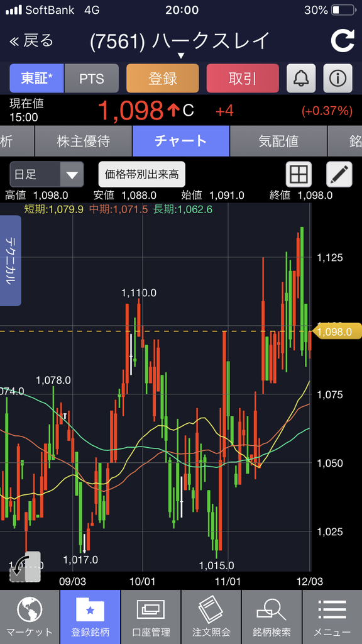This screenshot has width=362, height=644.
Task: Switch to PTS market toggle
Action: [92, 79]
